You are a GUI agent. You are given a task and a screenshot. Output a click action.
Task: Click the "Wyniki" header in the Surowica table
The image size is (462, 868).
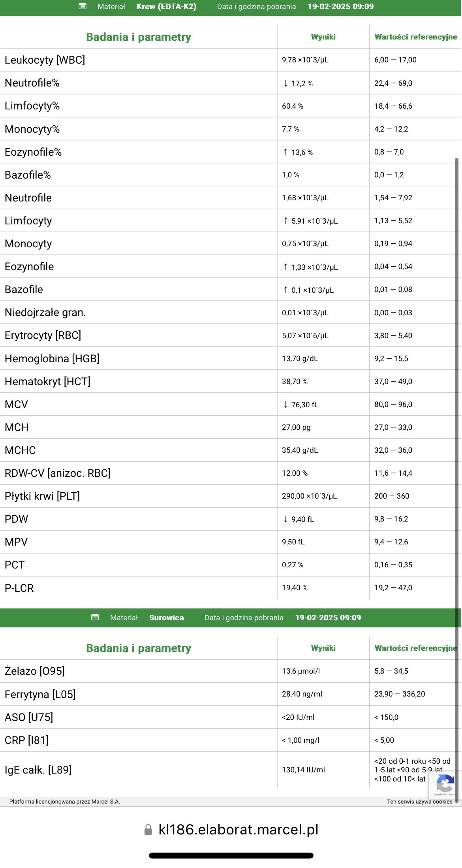pos(323,648)
